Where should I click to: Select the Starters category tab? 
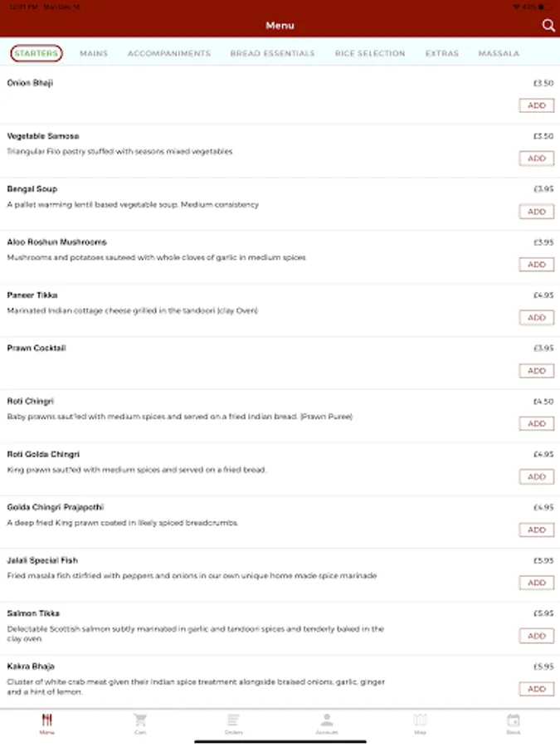click(37, 54)
